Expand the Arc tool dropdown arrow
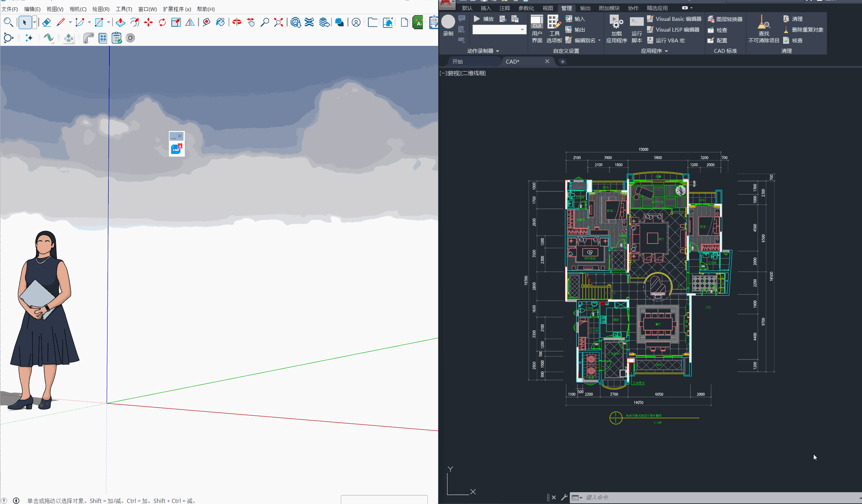Image resolution: width=862 pixels, height=504 pixels. pos(89,23)
